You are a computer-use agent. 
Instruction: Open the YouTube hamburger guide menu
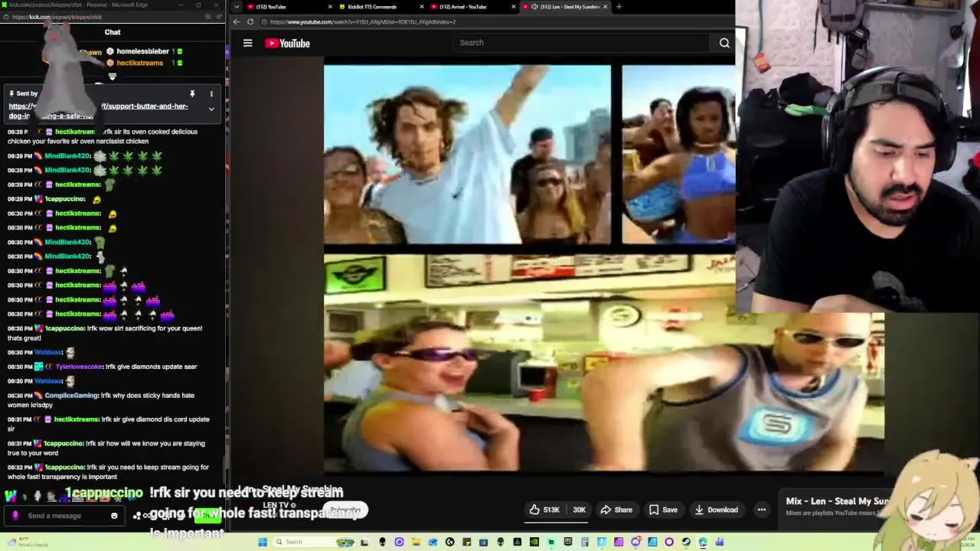point(247,43)
